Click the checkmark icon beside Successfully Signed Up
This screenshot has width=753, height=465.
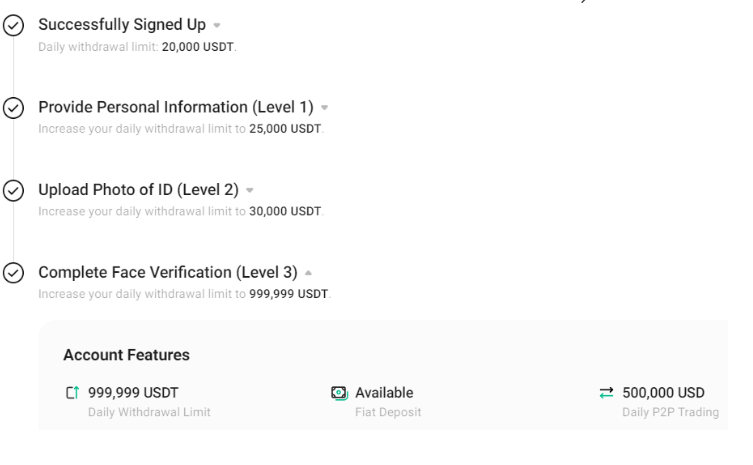[13, 25]
